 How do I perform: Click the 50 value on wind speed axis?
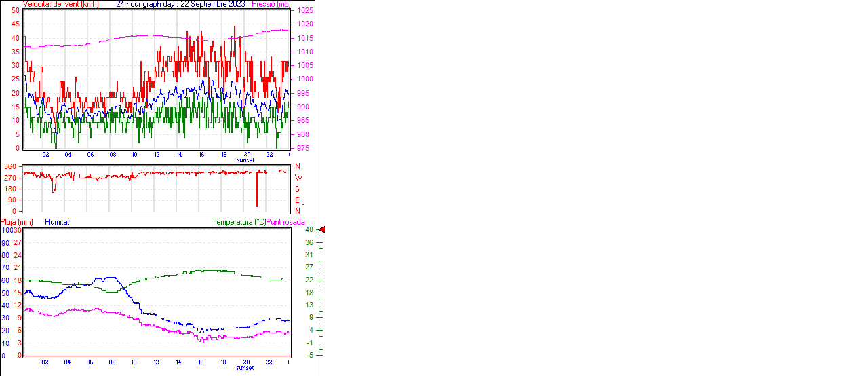click(x=15, y=11)
